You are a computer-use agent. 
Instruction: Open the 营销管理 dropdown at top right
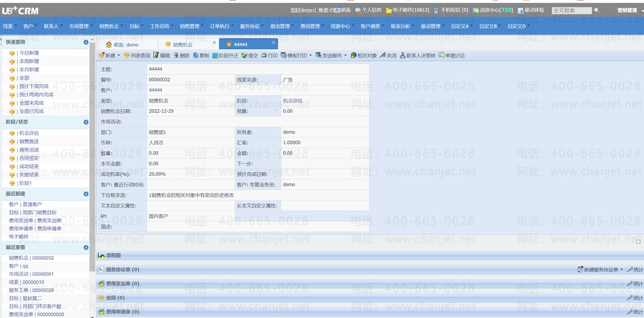[x=630, y=10]
